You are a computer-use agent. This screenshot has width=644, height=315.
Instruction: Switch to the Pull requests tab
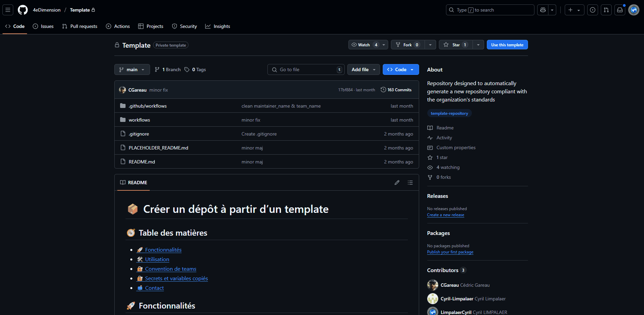(80, 26)
